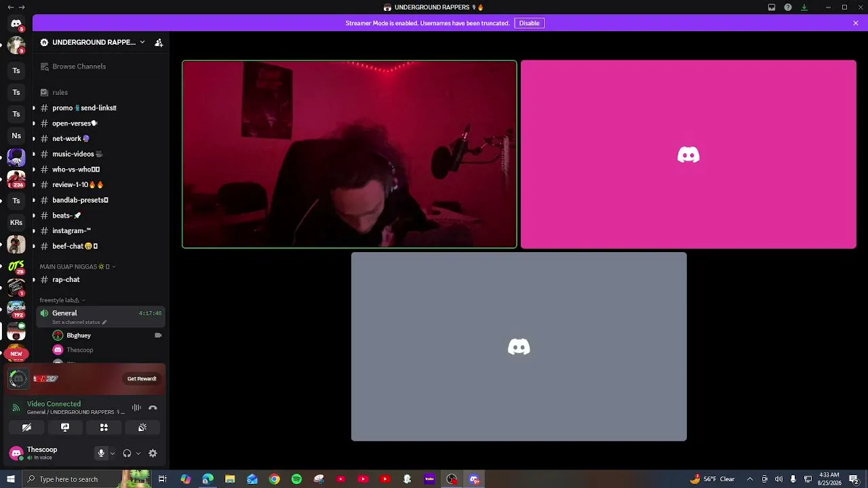Open the Help question mark icon
The image size is (868, 488).
pyautogui.click(x=788, y=7)
